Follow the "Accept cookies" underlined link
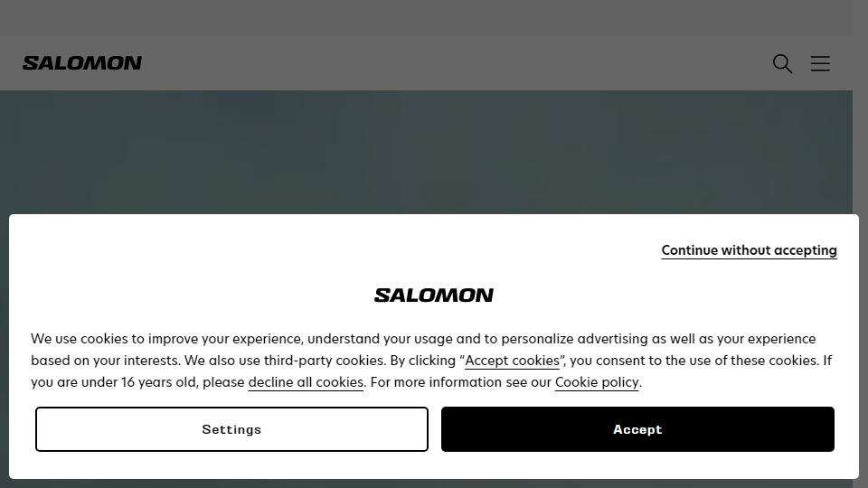This screenshot has height=488, width=868. 512,361
